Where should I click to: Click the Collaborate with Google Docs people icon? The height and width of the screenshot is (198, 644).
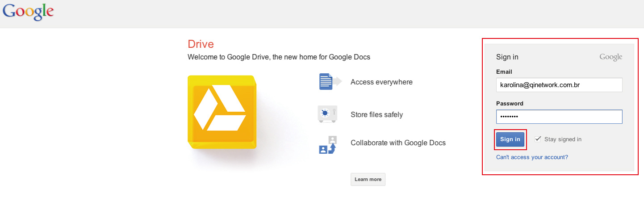(x=327, y=145)
